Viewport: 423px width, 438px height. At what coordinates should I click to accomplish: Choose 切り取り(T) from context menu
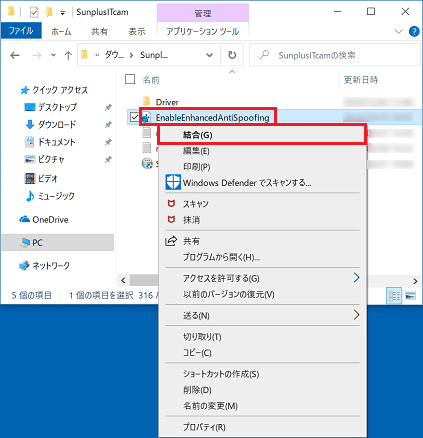pos(262,337)
